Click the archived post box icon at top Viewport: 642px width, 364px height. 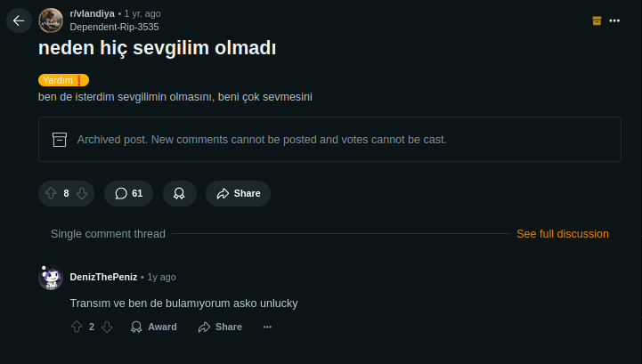coord(597,20)
